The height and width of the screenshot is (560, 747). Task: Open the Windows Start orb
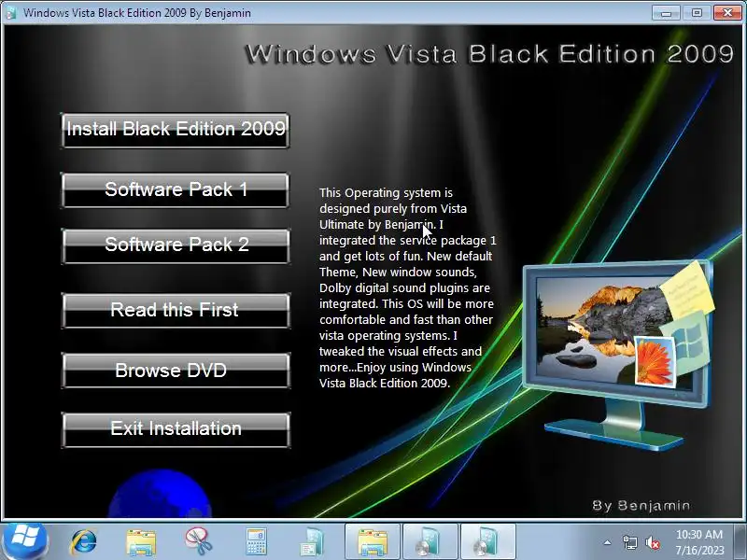coord(25,541)
